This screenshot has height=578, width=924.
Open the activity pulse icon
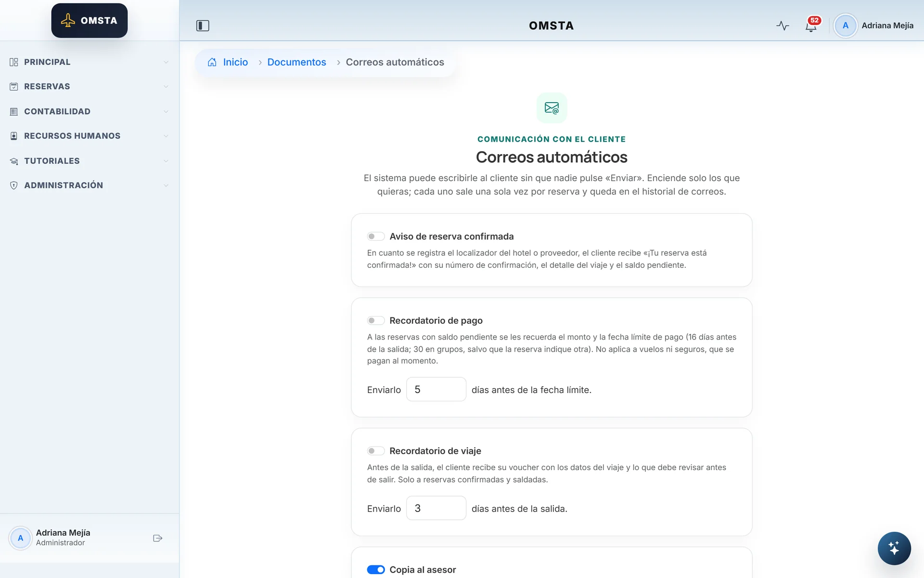pos(783,26)
